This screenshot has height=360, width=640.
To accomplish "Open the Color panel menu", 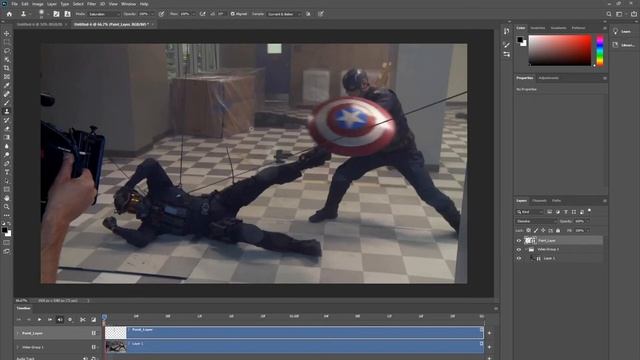I will click(604, 28).
